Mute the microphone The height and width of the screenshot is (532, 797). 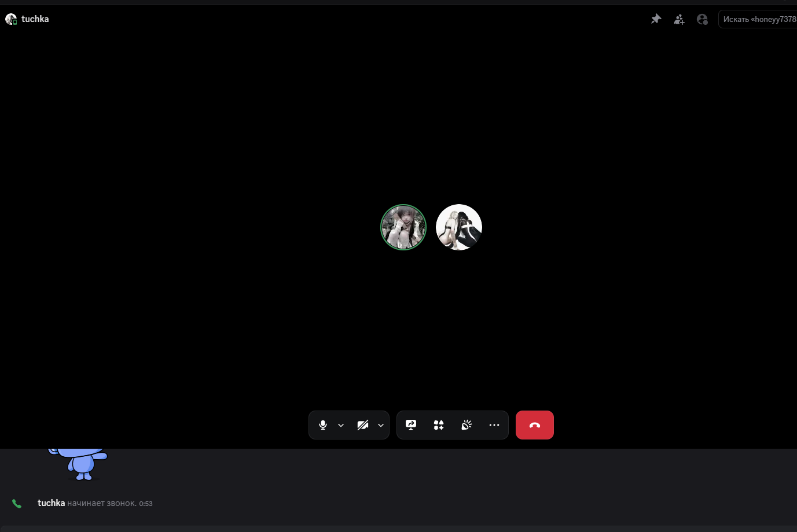tap(322, 425)
